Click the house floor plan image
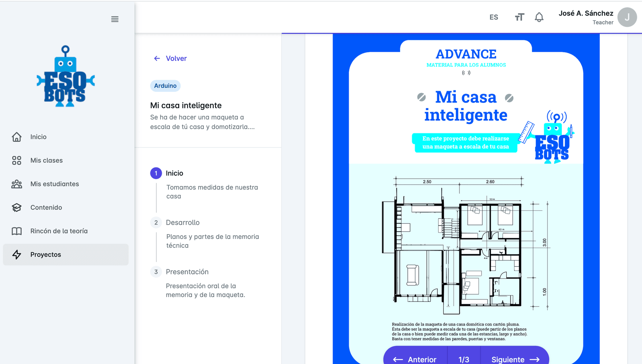The image size is (642, 364). click(465, 245)
